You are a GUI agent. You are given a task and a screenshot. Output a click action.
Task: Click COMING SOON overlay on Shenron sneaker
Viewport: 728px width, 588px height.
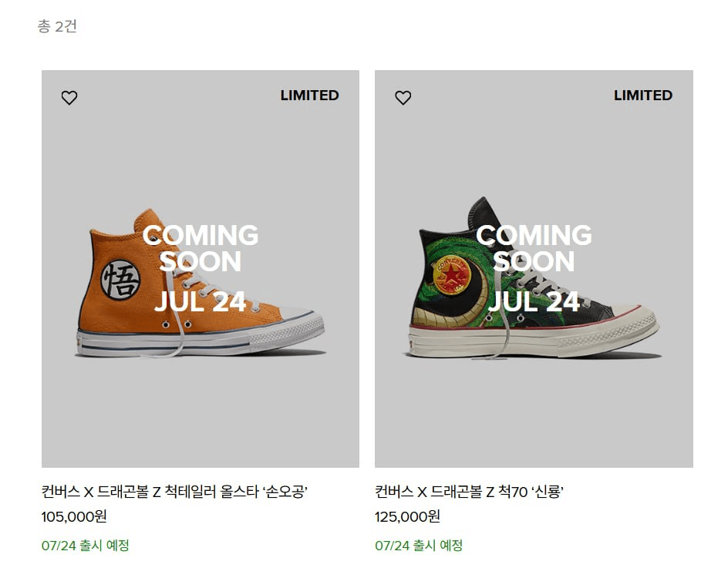click(x=534, y=248)
